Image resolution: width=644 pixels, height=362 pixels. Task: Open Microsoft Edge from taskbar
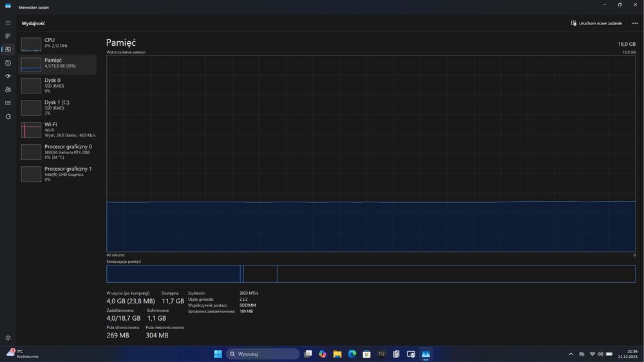coord(352,354)
